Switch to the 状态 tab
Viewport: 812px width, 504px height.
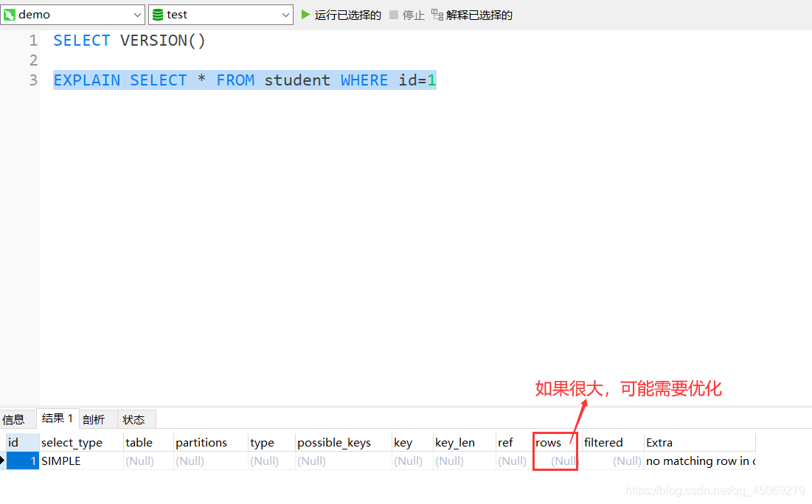tap(133, 419)
